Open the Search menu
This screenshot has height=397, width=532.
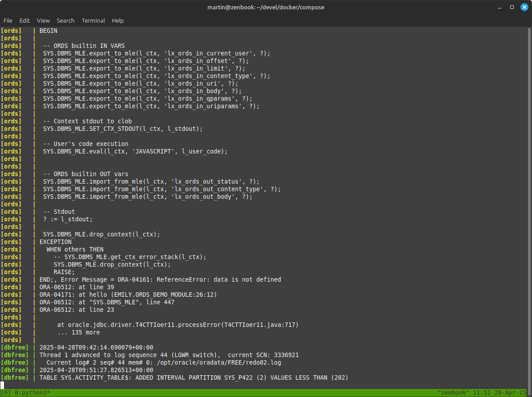point(65,20)
